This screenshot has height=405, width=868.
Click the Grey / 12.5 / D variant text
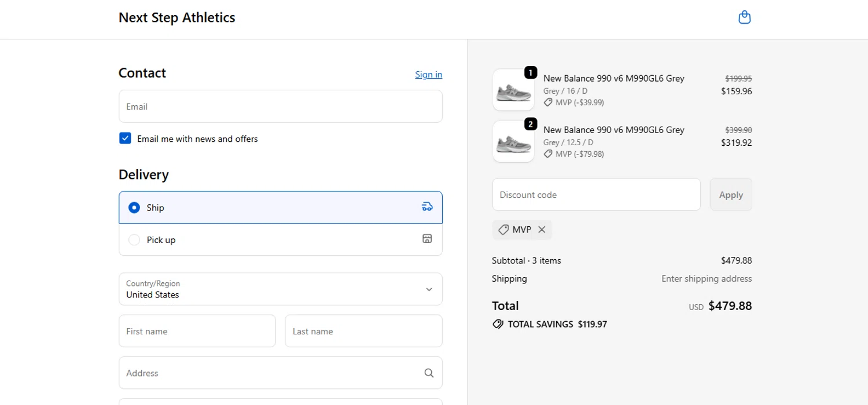coord(568,142)
